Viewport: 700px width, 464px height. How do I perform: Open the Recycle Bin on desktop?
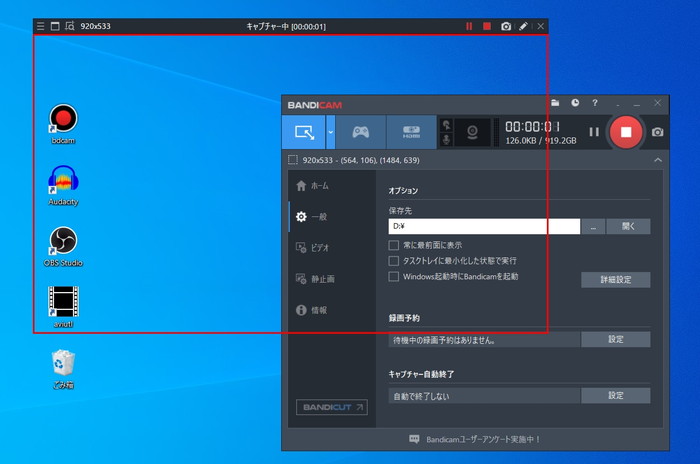click(63, 369)
